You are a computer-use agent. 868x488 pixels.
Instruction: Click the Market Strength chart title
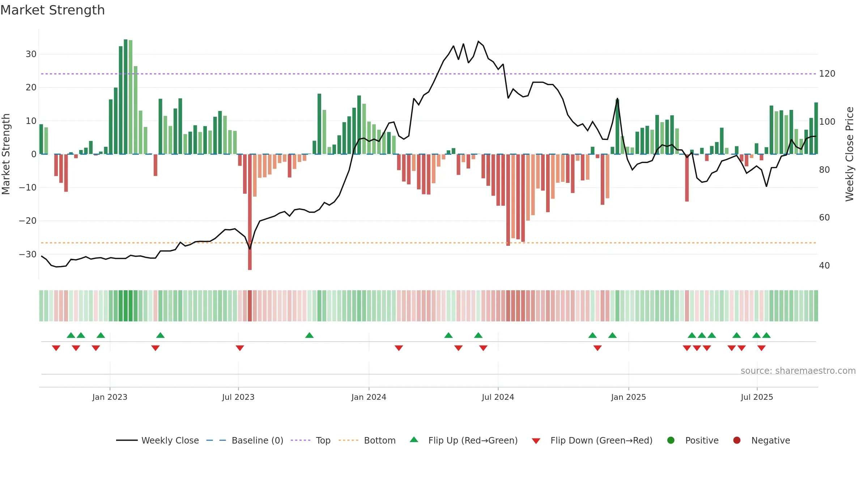(52, 10)
